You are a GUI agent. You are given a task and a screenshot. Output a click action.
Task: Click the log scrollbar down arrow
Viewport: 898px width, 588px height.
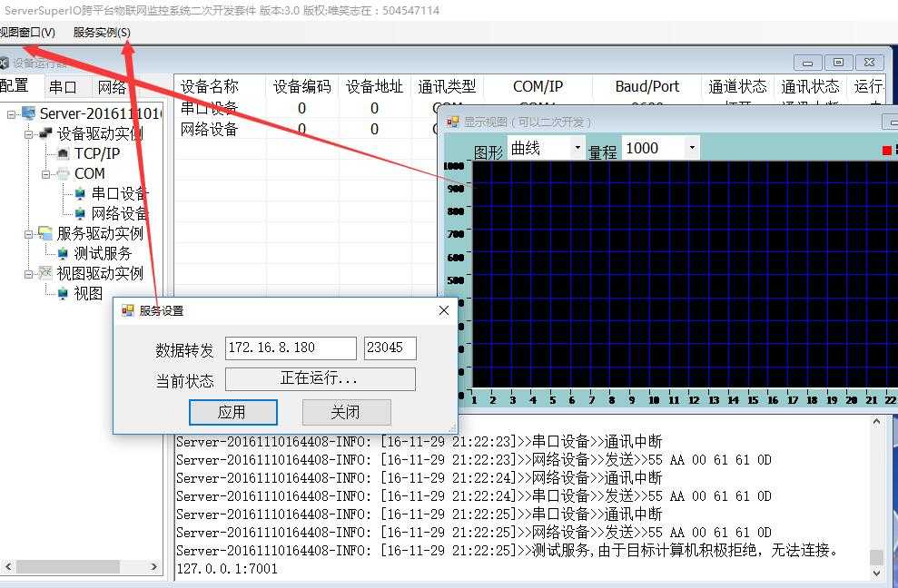[x=876, y=572]
